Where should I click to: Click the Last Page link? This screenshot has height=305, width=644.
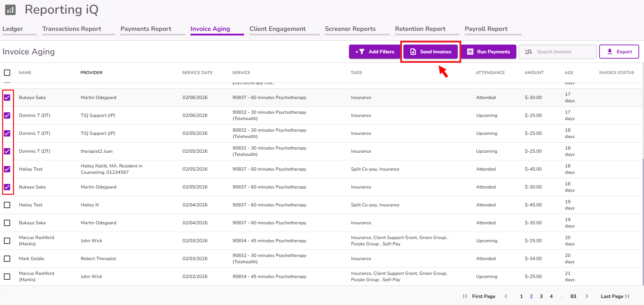coord(612,296)
